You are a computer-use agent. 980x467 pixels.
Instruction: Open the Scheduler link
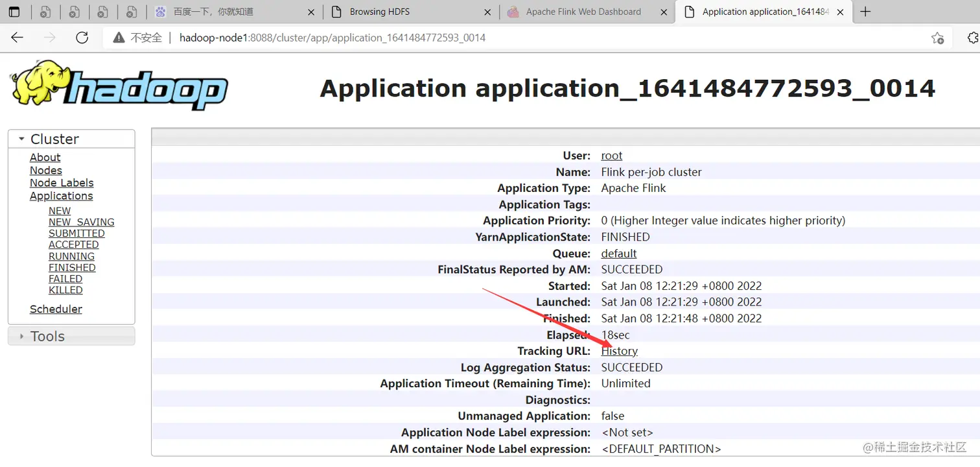pos(56,309)
